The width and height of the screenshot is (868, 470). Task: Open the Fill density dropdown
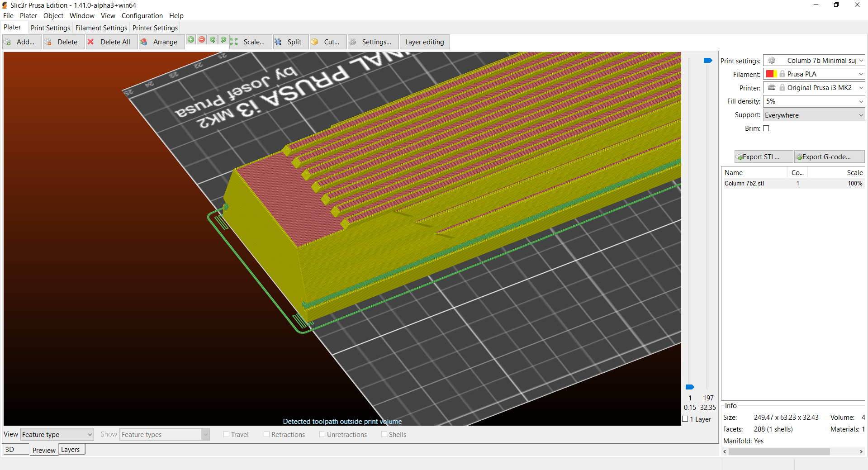point(814,101)
